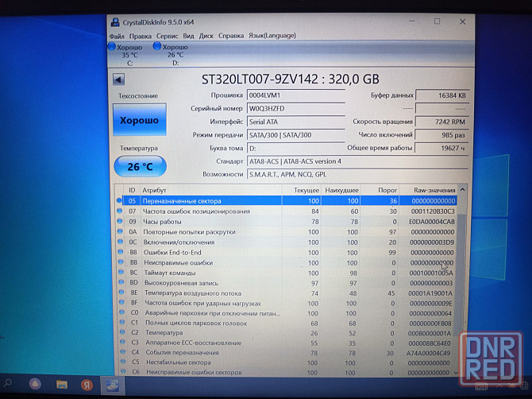Image resolution: width=532 pixels, height=399 pixels.
Task: Click the ATA8-ACS standard field
Action: [x=357, y=161]
